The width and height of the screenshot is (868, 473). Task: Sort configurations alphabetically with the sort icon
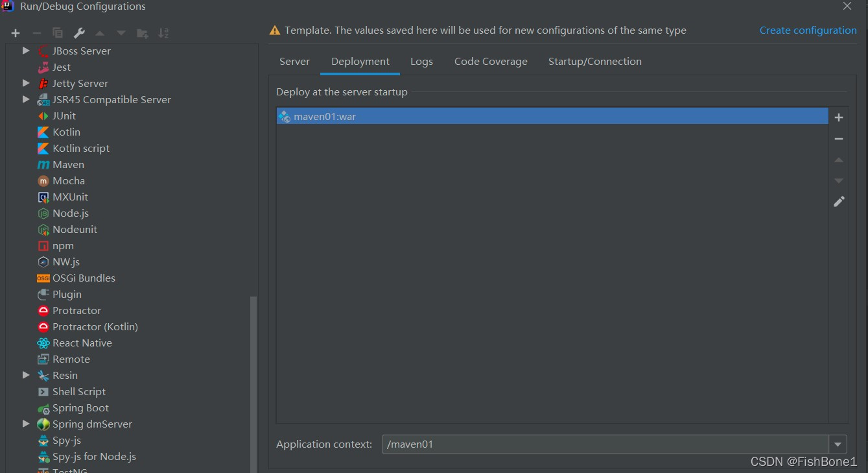click(163, 33)
